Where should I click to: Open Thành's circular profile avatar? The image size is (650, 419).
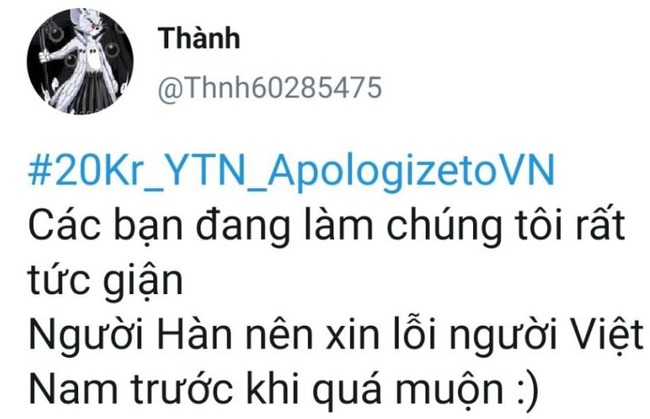pos(80,61)
